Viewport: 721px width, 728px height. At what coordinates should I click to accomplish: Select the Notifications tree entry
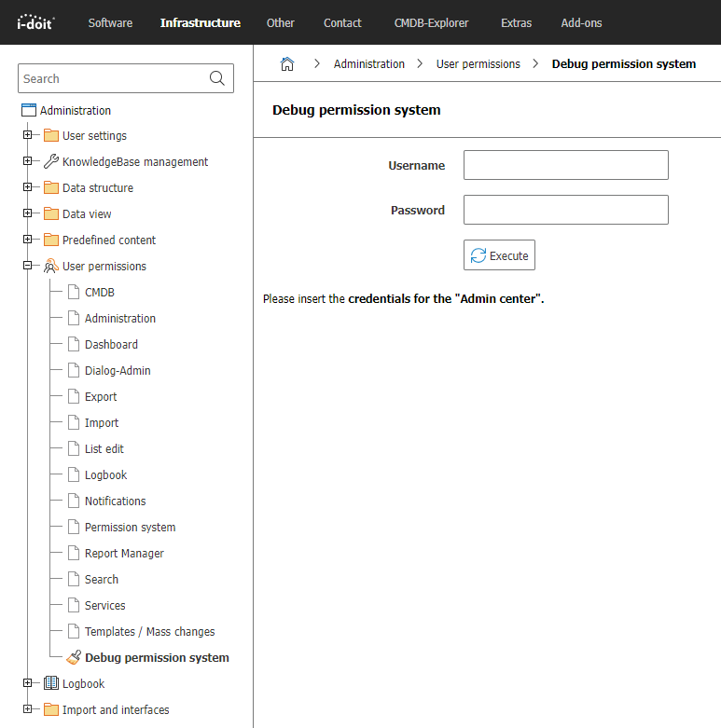point(116,501)
